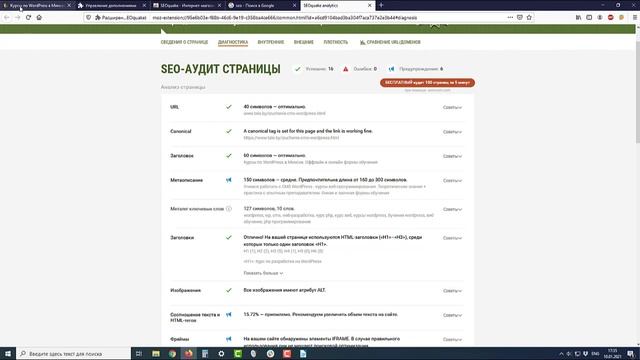This screenshot has width=640, height=360.
Task: Bookmark this page with the star icon
Action: [x=529, y=18]
